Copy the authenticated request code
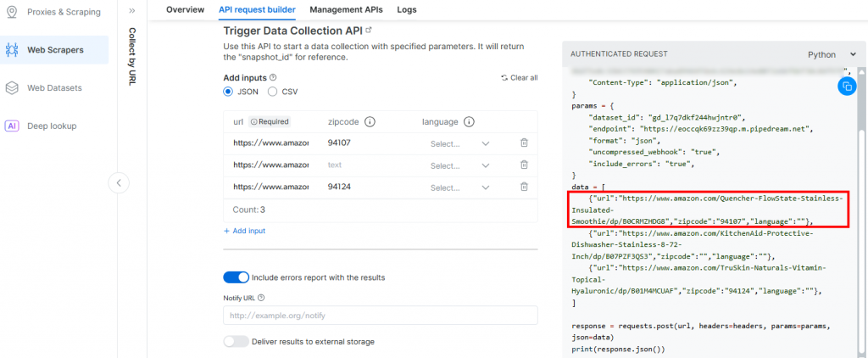868x358 pixels. 847,87
